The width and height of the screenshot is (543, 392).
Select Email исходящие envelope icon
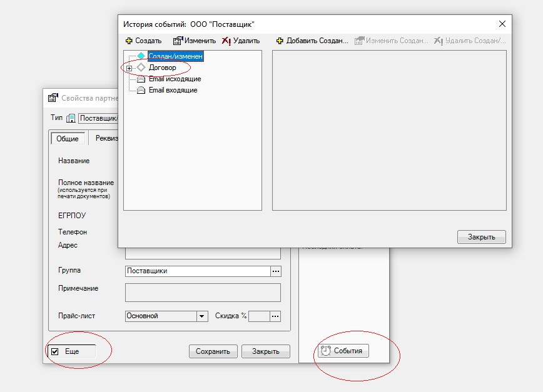(x=141, y=79)
